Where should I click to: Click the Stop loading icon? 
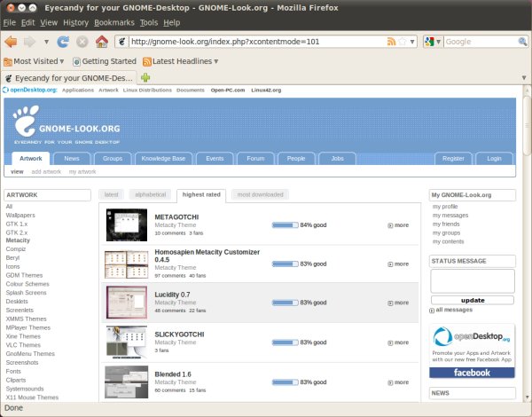click(82, 41)
